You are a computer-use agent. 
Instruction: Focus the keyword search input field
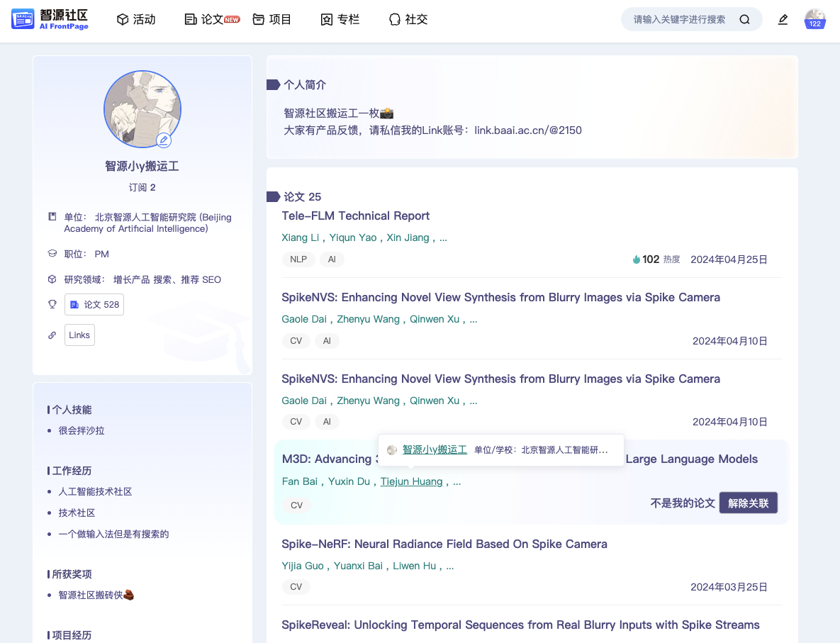[679, 20]
